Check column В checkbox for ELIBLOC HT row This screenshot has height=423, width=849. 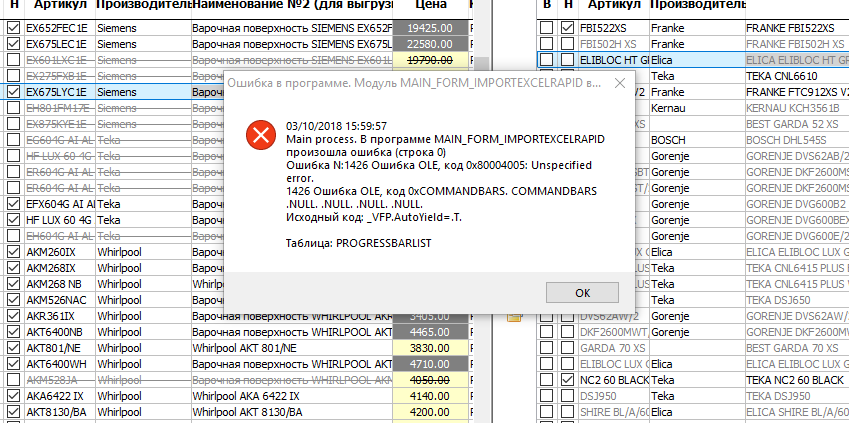pos(547,60)
